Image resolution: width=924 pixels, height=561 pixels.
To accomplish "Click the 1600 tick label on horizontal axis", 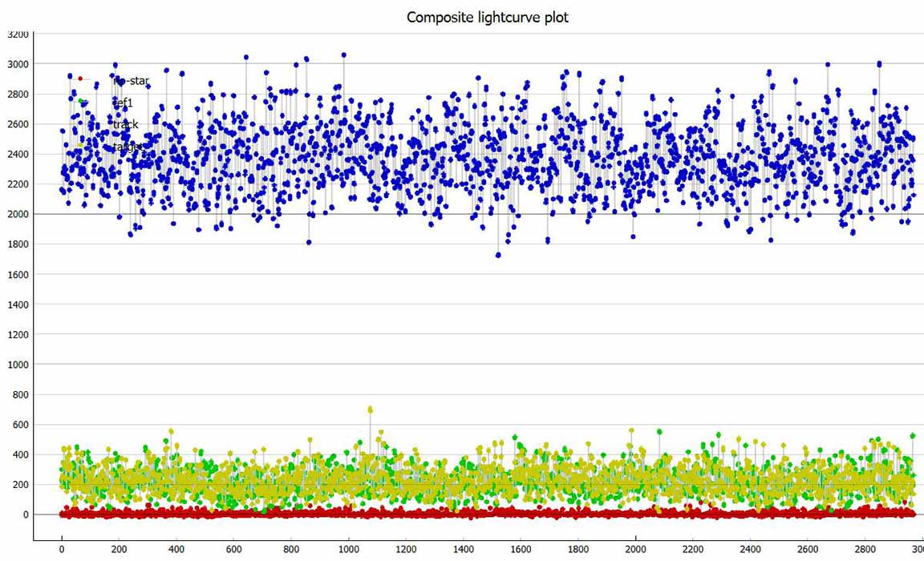I will (x=521, y=549).
